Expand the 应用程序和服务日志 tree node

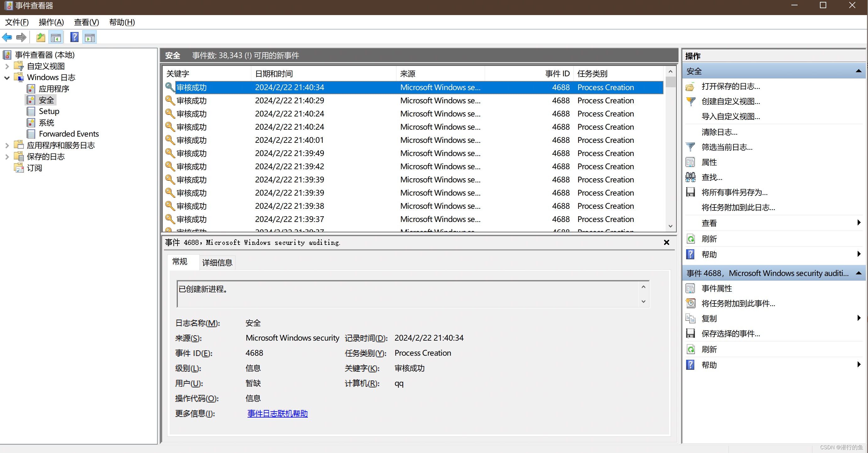[x=7, y=145]
